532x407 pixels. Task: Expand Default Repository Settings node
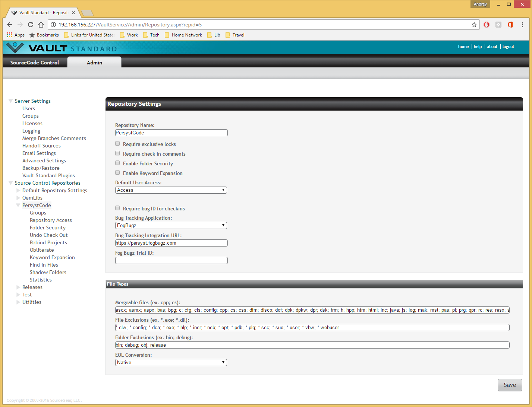[x=18, y=190]
